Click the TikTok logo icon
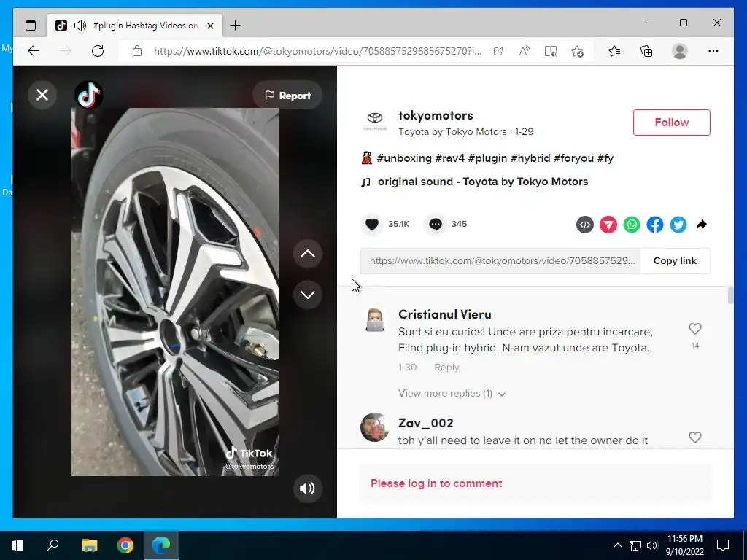This screenshot has height=560, width=747. pyautogui.click(x=89, y=95)
